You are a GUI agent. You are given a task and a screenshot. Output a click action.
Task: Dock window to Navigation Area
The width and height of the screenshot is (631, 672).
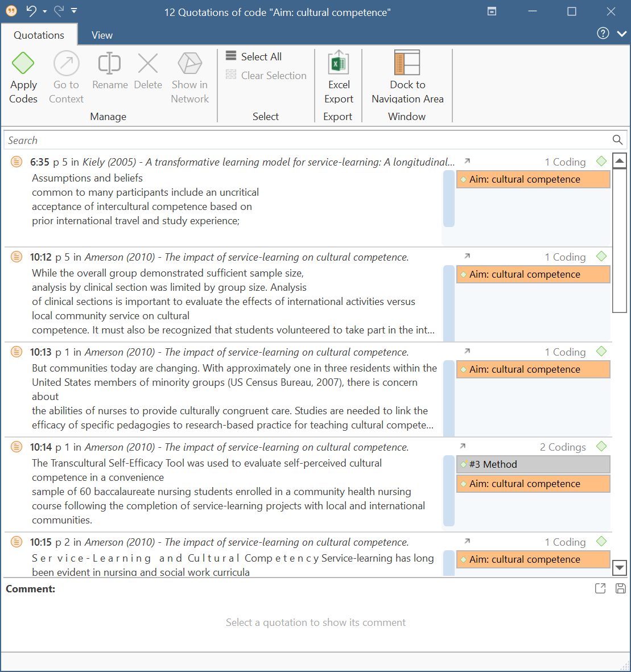pyautogui.click(x=407, y=77)
